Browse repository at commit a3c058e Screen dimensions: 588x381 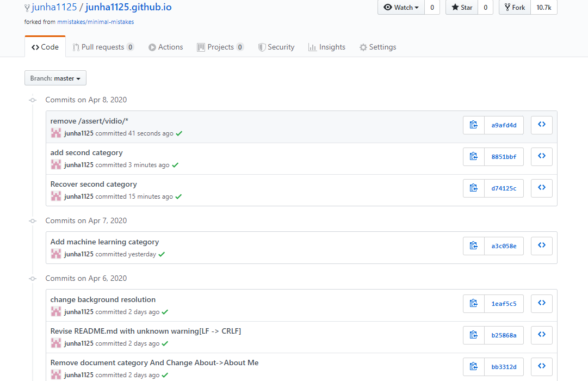coord(542,246)
